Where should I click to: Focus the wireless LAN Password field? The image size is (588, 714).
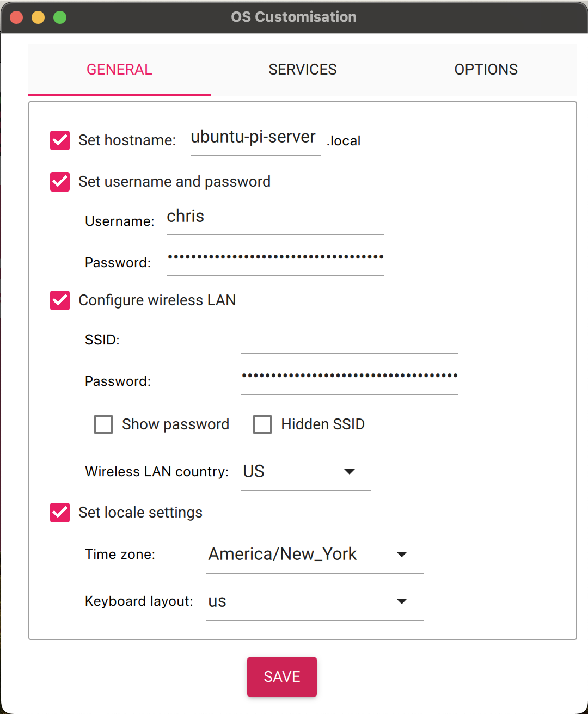[348, 377]
